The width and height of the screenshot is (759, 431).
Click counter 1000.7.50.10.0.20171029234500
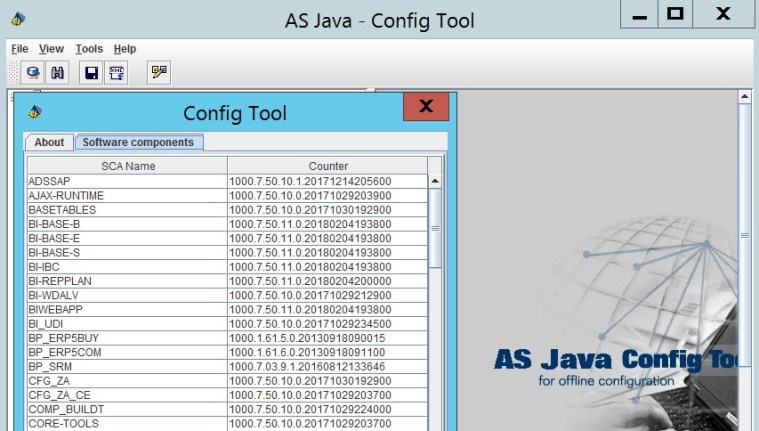click(310, 324)
